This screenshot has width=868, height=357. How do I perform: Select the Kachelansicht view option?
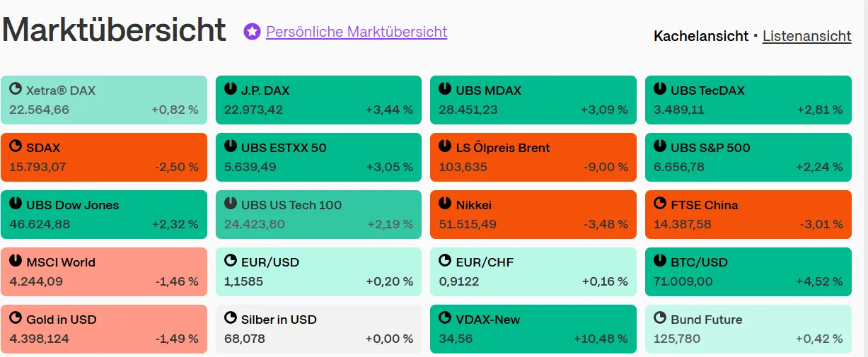coord(700,36)
